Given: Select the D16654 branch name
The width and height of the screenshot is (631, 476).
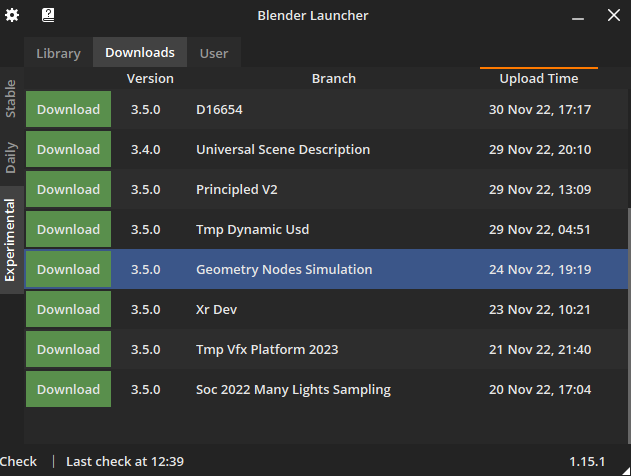Looking at the screenshot, I should coord(219,109).
